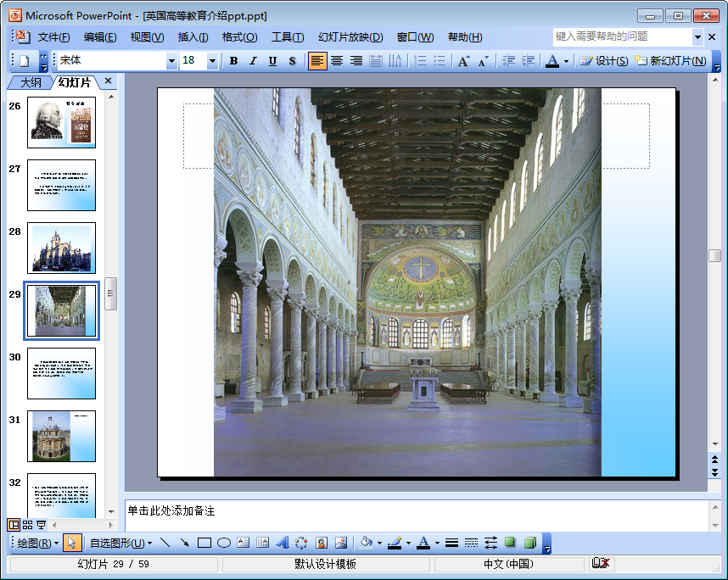The image size is (728, 580).
Task: Open the 文件(F) menu
Action: pyautogui.click(x=53, y=37)
